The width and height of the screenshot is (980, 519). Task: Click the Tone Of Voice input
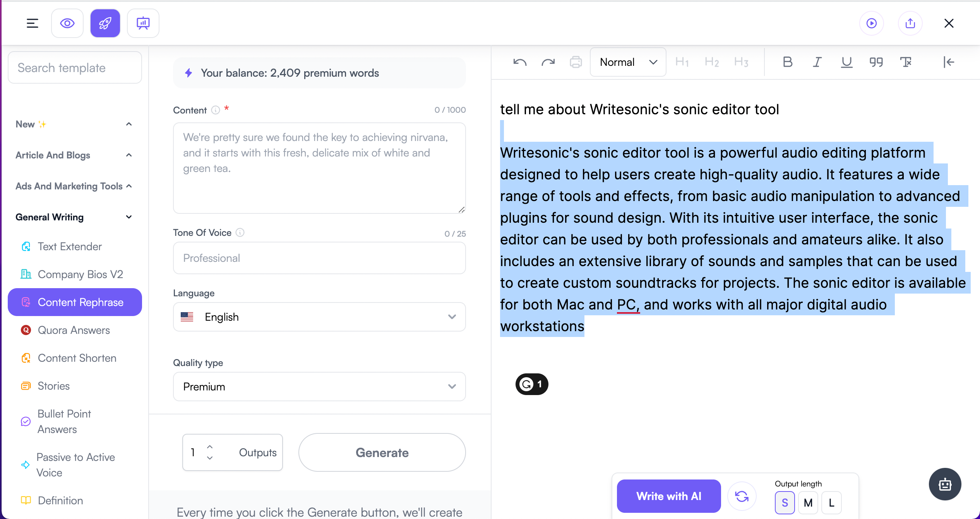coord(319,258)
